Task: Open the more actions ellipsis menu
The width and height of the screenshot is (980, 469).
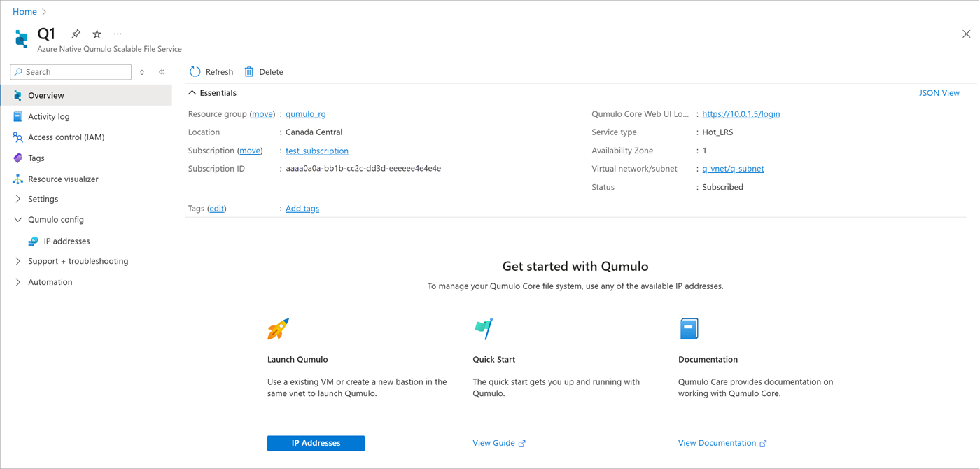Action: point(118,33)
